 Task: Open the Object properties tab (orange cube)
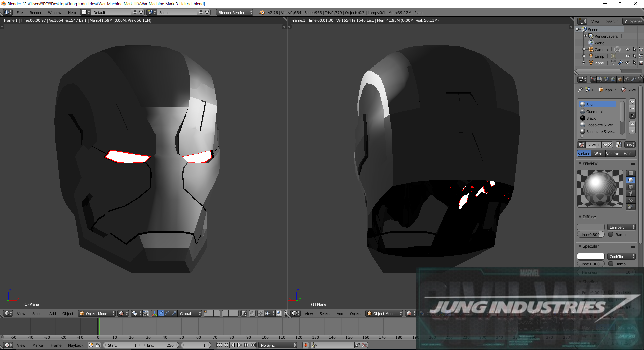(620, 79)
